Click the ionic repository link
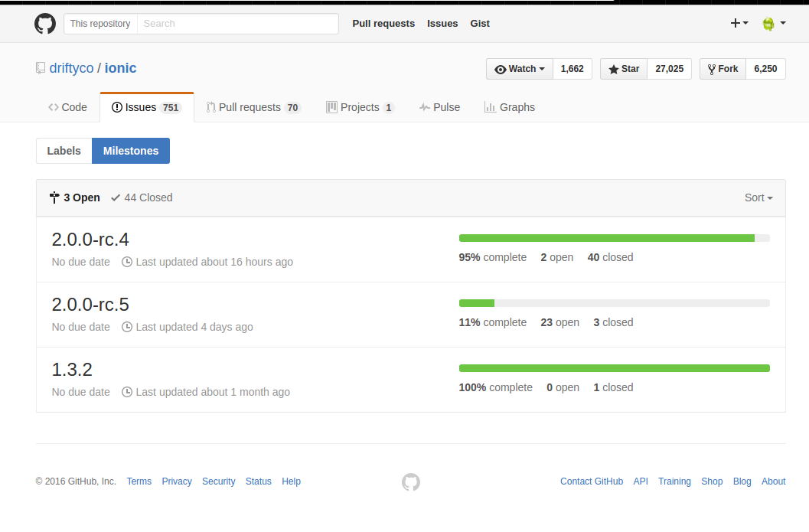 click(121, 68)
